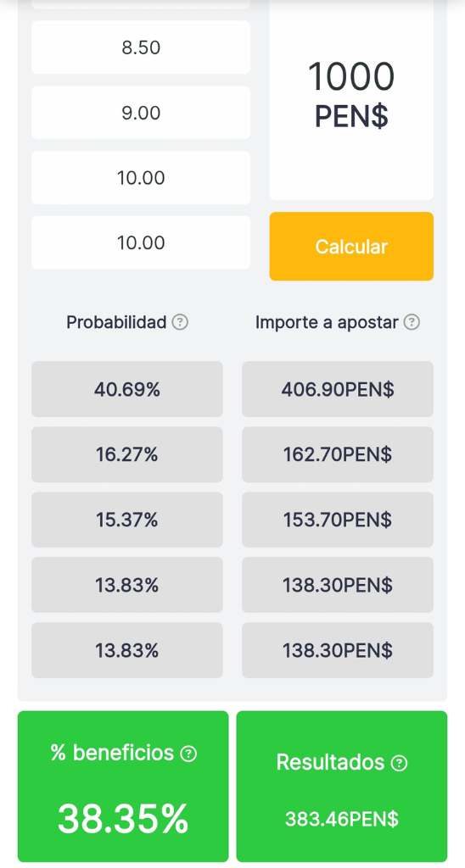Click the Probabilidad help question icon
Screen dimensions: 465x868
180,322
